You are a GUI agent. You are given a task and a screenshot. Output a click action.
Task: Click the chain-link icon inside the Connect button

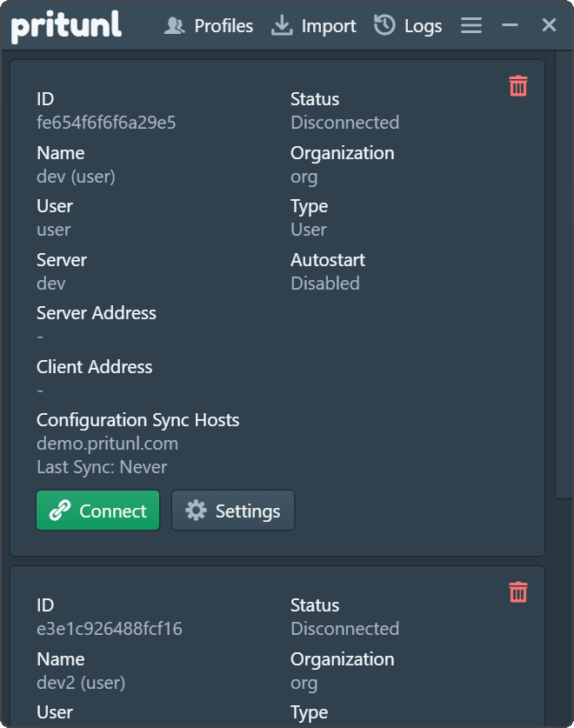(x=61, y=511)
